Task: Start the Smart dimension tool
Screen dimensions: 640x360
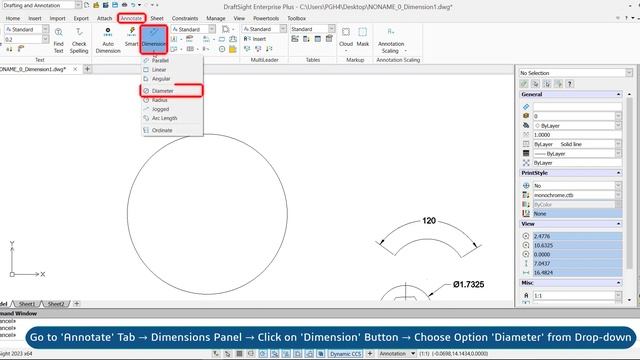Action: tap(131, 37)
